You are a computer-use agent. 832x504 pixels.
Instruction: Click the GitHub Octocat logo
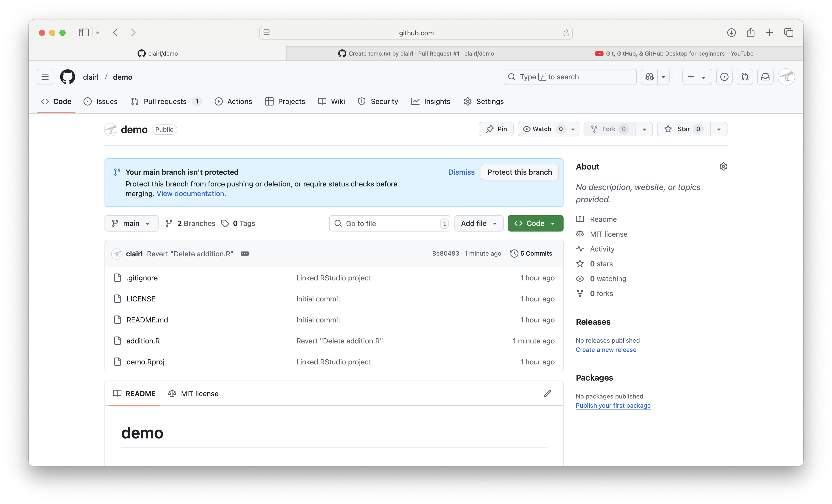point(68,77)
